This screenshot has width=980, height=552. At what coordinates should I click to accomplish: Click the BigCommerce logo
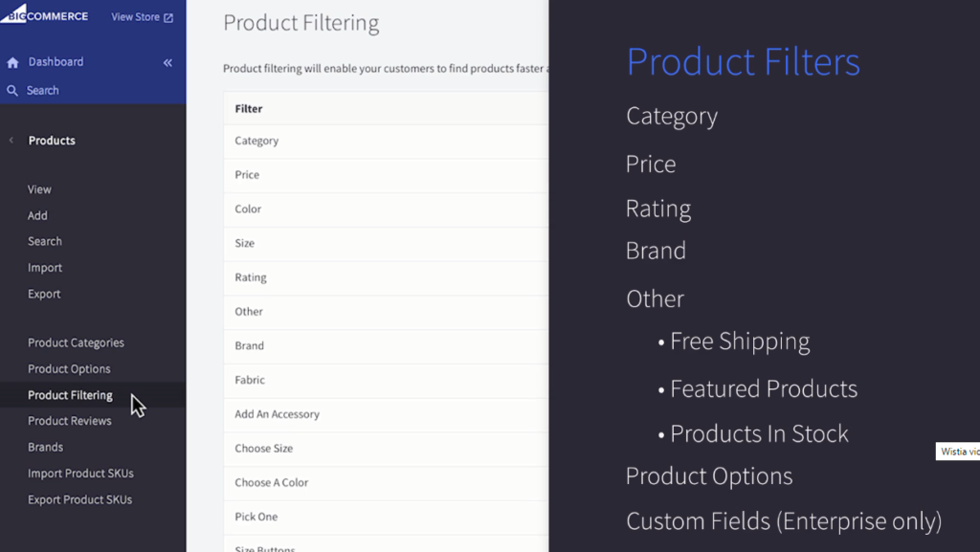pos(44,14)
